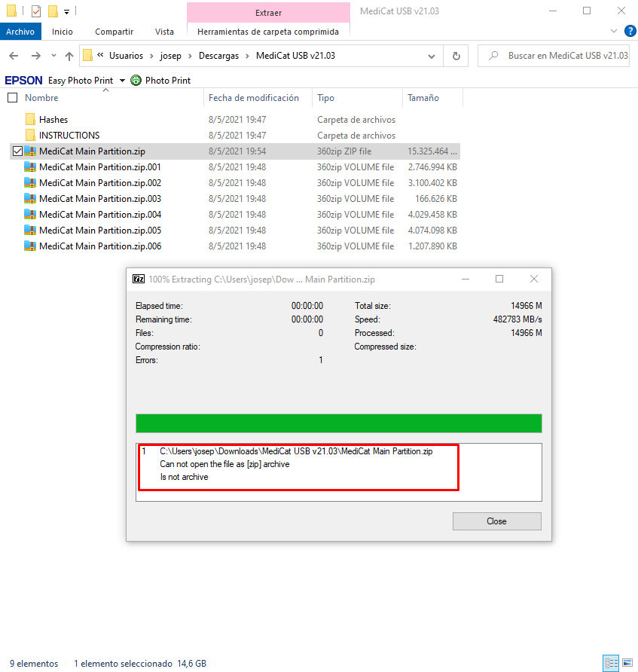
Task: Expand the ribbon chevron
Action: tap(614, 31)
